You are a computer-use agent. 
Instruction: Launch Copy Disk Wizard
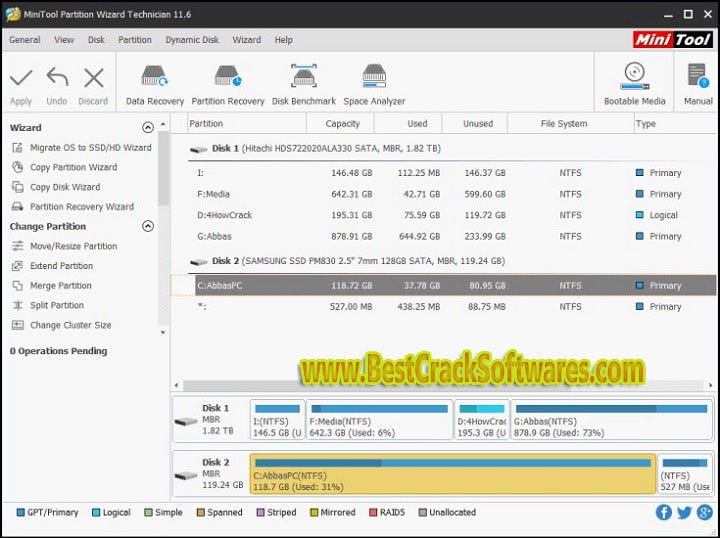[x=56, y=187]
